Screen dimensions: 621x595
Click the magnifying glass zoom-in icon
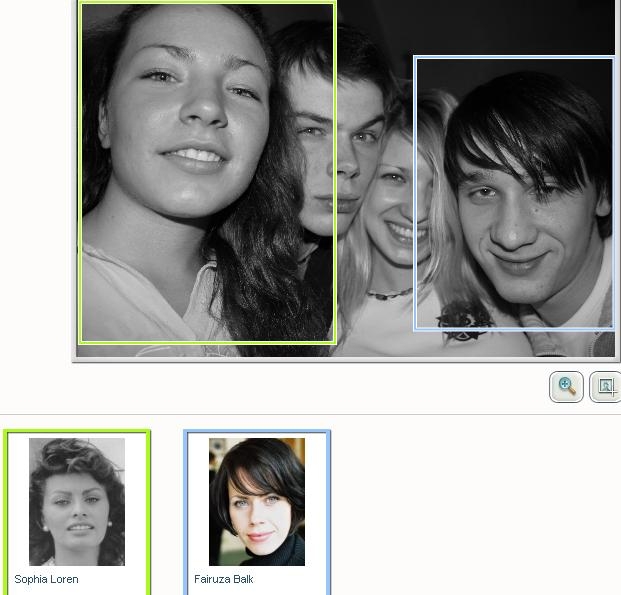pyautogui.click(x=567, y=386)
